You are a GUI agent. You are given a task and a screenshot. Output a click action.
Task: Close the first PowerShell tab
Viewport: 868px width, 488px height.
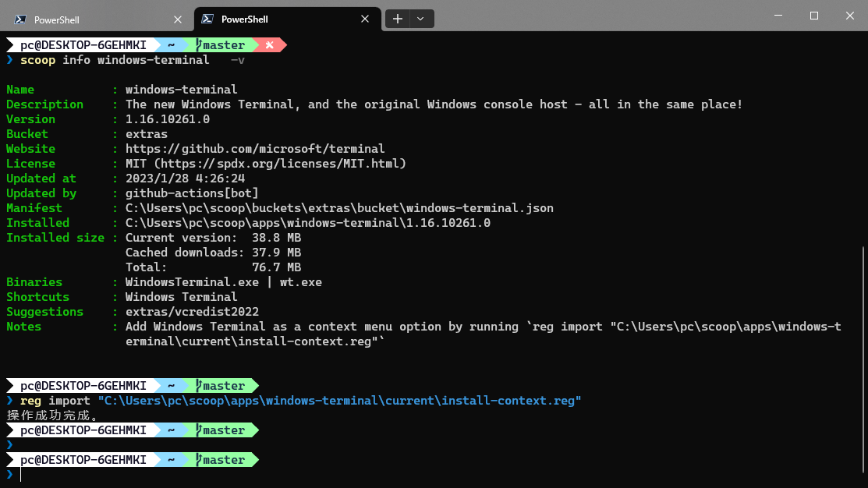[178, 19]
